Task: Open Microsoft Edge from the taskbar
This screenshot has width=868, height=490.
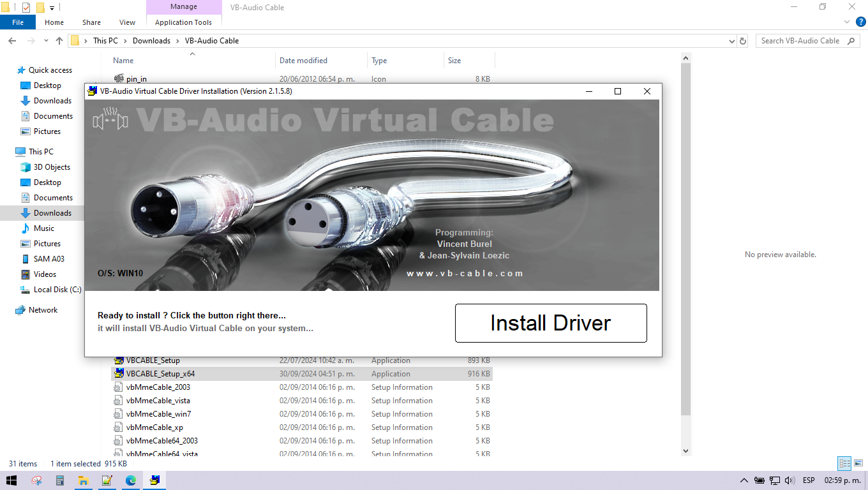Action: (131, 480)
